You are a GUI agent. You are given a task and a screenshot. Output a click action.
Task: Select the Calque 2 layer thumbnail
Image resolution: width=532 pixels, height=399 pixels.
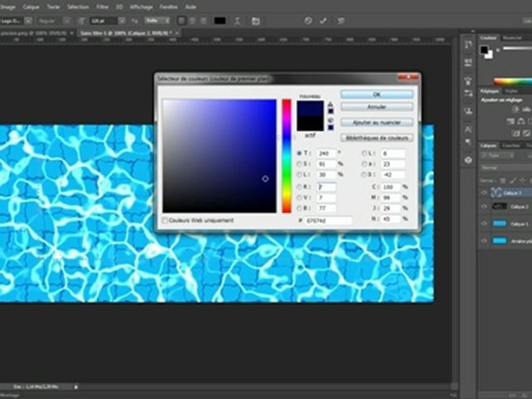[x=499, y=207]
